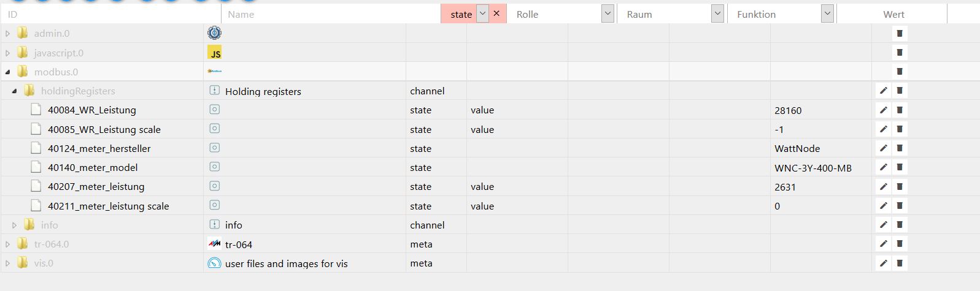Open the Rolle filter dropdown
Image resolution: width=980 pixels, height=291 pixels.
tap(608, 13)
